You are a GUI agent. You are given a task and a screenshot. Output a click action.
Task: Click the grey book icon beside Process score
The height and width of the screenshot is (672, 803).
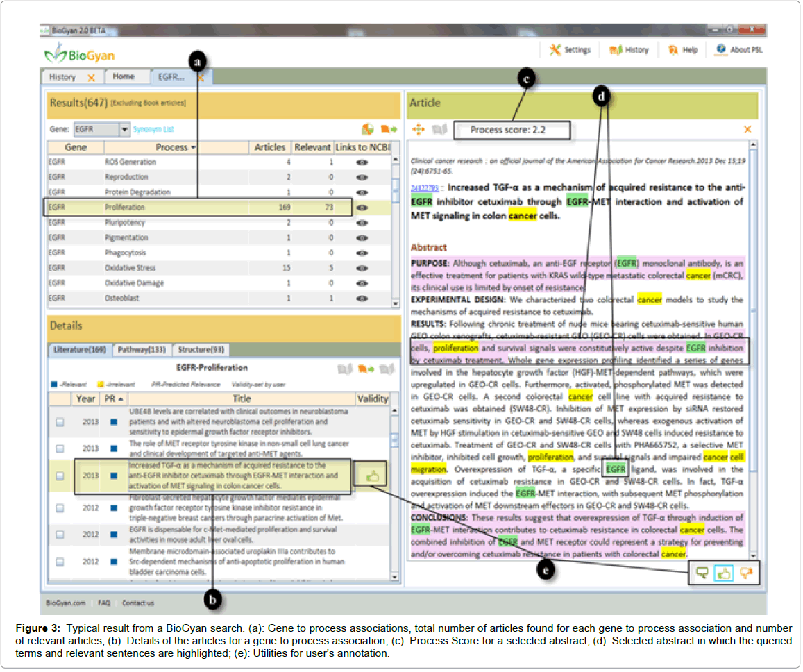(x=439, y=130)
